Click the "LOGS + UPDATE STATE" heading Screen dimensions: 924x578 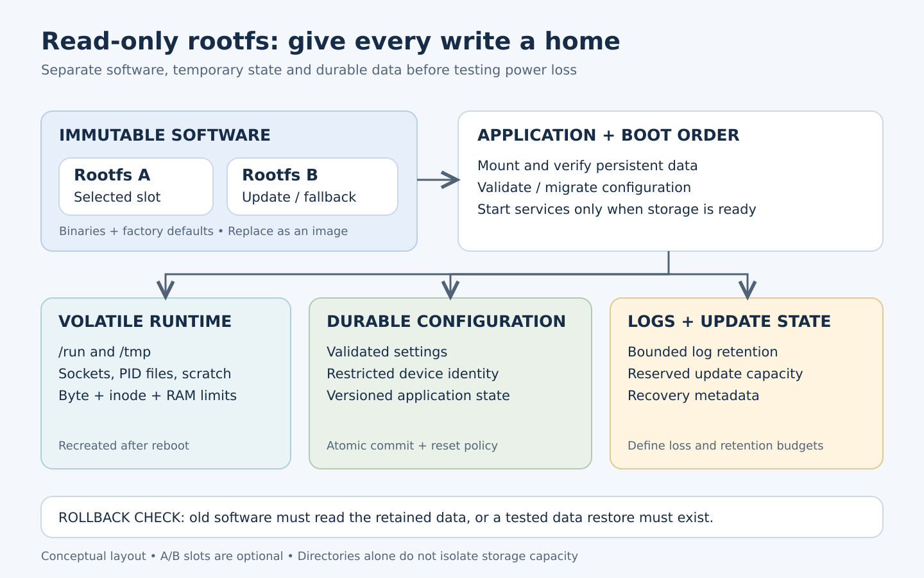pyautogui.click(x=730, y=322)
